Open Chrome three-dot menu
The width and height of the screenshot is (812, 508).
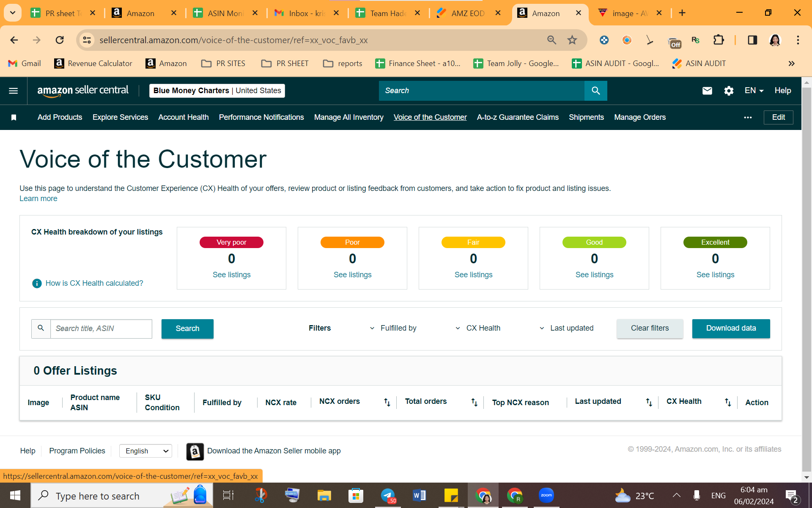click(x=798, y=40)
